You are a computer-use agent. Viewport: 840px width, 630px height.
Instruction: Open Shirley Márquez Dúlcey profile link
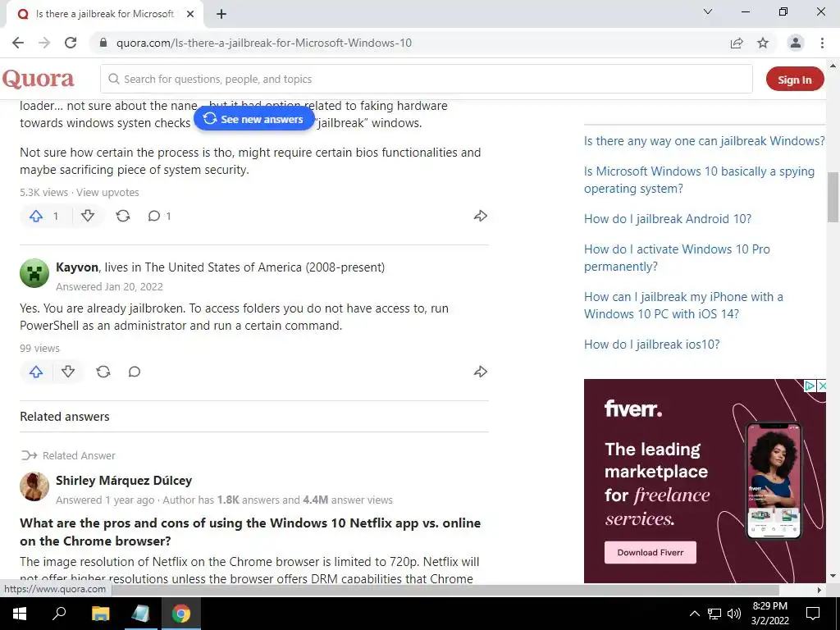click(x=124, y=481)
